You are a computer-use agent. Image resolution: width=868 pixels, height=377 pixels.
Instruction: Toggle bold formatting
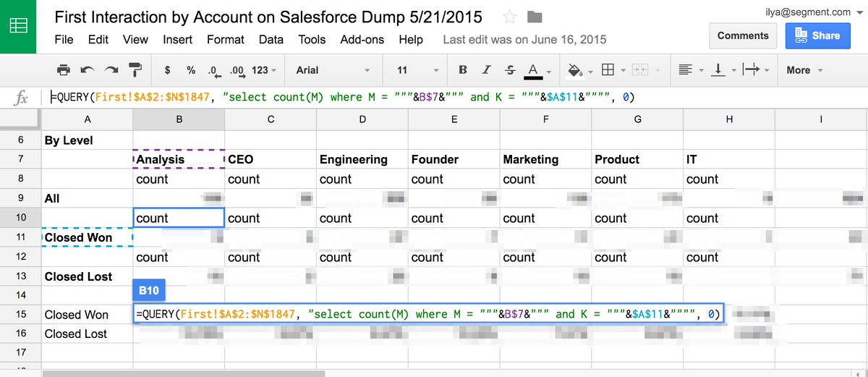tap(463, 70)
